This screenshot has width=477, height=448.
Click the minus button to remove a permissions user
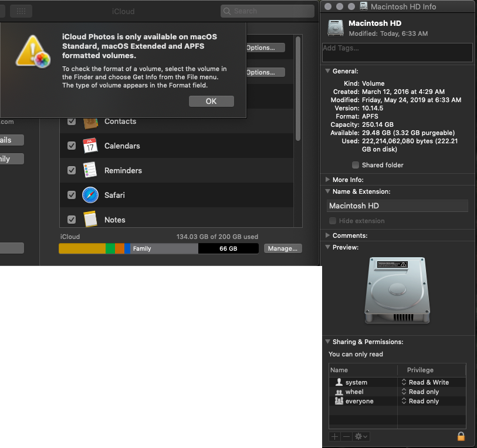click(x=347, y=436)
